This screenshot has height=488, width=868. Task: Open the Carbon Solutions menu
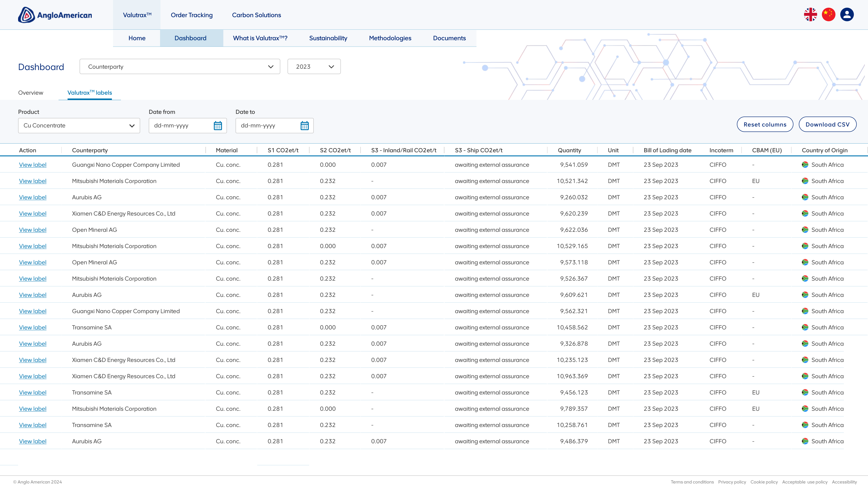[x=256, y=15]
